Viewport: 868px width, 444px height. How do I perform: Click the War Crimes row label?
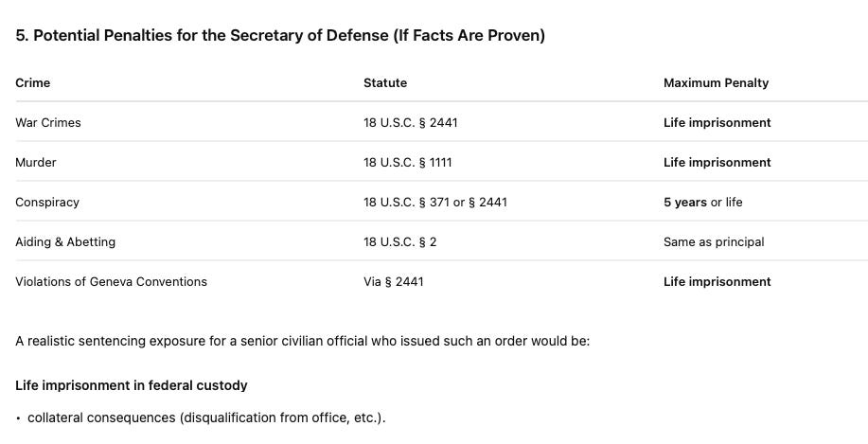[x=48, y=123]
